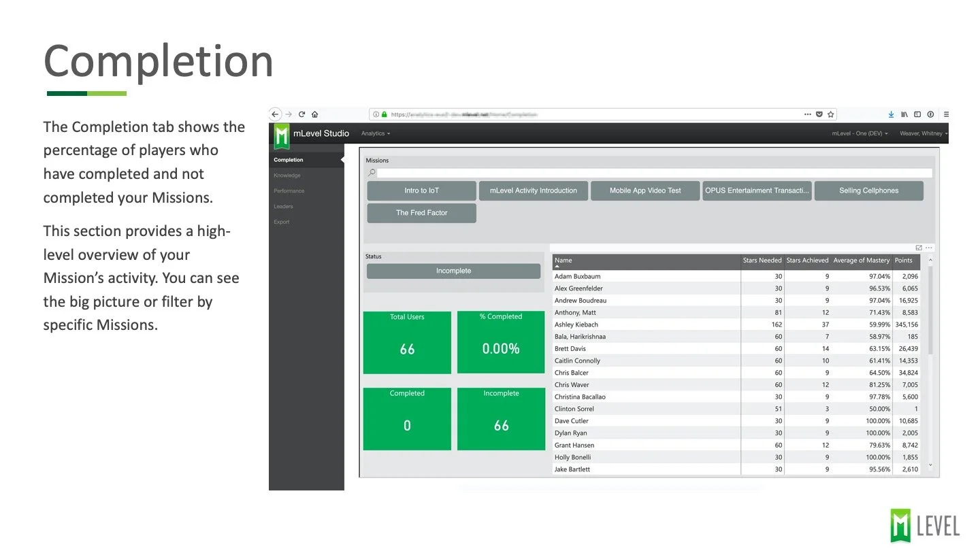The height and width of the screenshot is (551, 980).
Task: Open the Weaver, Whitney user dropdown
Action: [x=924, y=133]
